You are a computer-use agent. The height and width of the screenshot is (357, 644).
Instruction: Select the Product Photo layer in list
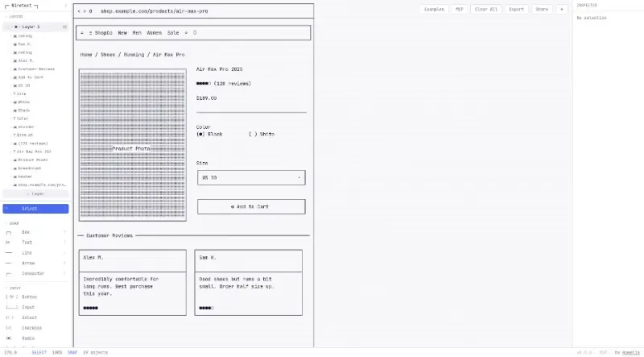[32, 160]
